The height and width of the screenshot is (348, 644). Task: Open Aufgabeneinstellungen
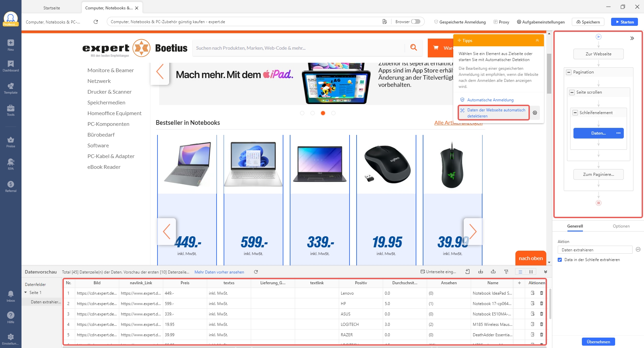pyautogui.click(x=541, y=22)
